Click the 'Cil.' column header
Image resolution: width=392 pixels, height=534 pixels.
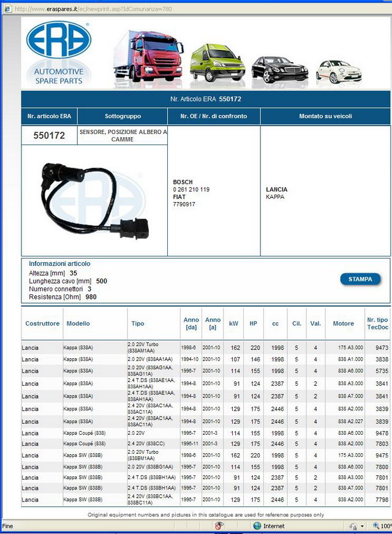pyautogui.click(x=296, y=323)
